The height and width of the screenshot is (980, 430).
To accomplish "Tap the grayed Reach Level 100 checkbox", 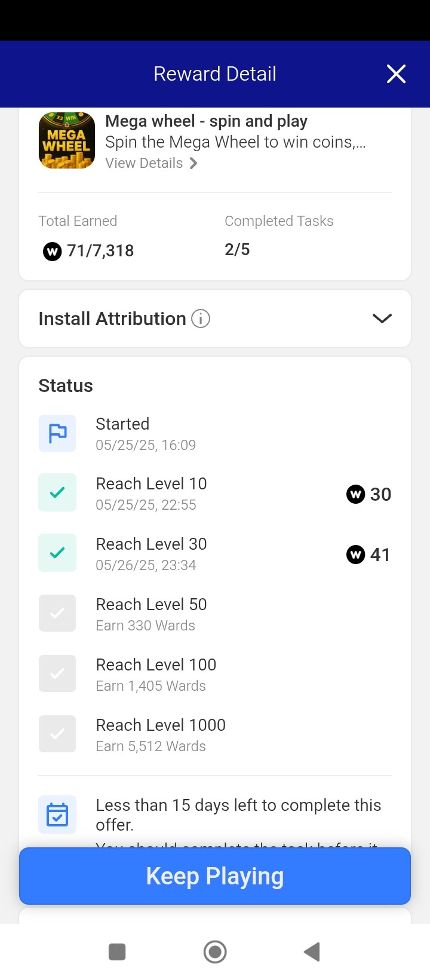I will tap(57, 673).
